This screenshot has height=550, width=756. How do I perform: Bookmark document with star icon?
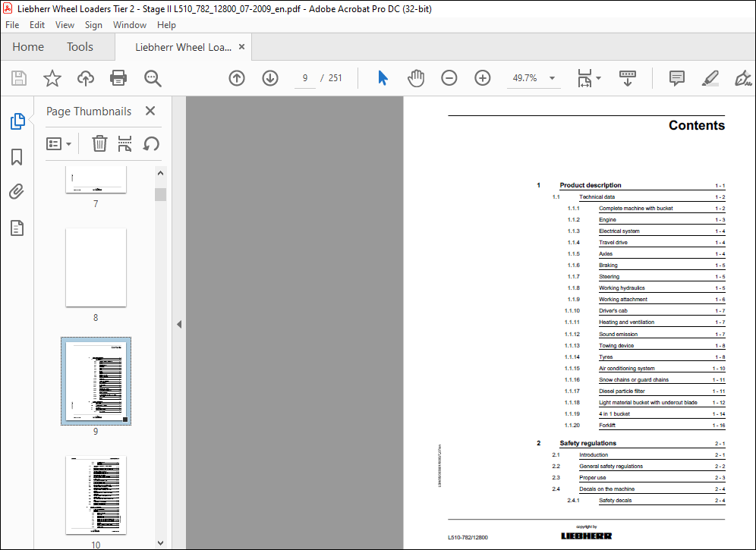[x=52, y=78]
